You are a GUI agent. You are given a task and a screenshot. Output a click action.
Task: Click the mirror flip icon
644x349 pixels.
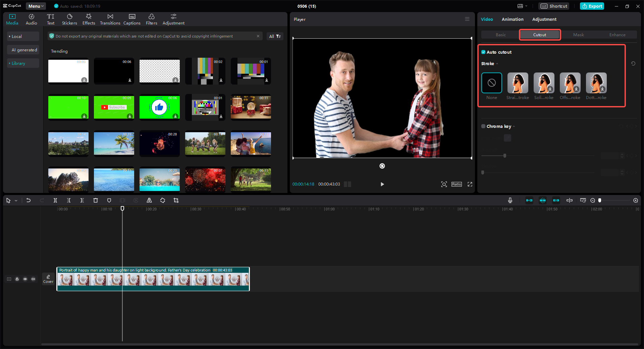click(x=149, y=200)
